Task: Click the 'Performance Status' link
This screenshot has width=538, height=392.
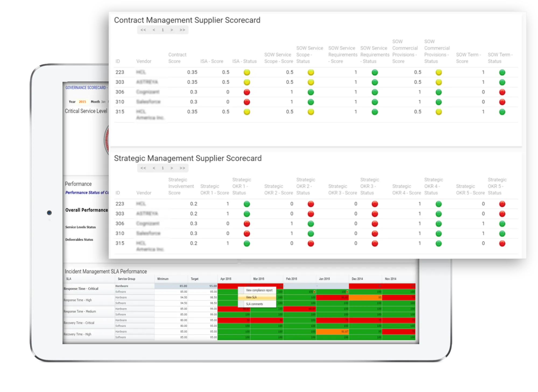Action: tap(87, 192)
